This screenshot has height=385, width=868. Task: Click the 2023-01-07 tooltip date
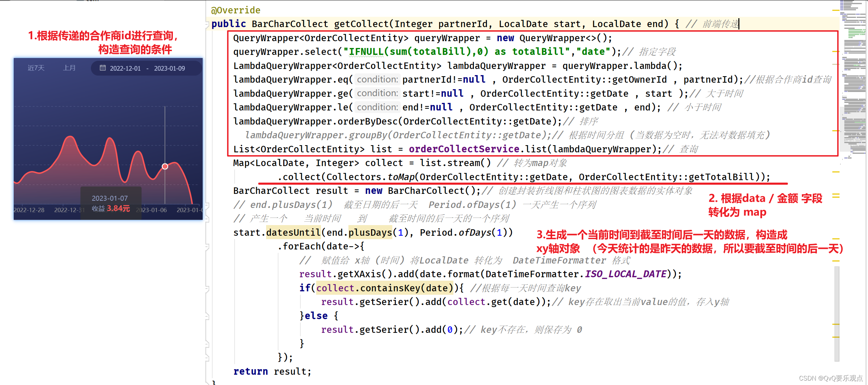(x=110, y=198)
